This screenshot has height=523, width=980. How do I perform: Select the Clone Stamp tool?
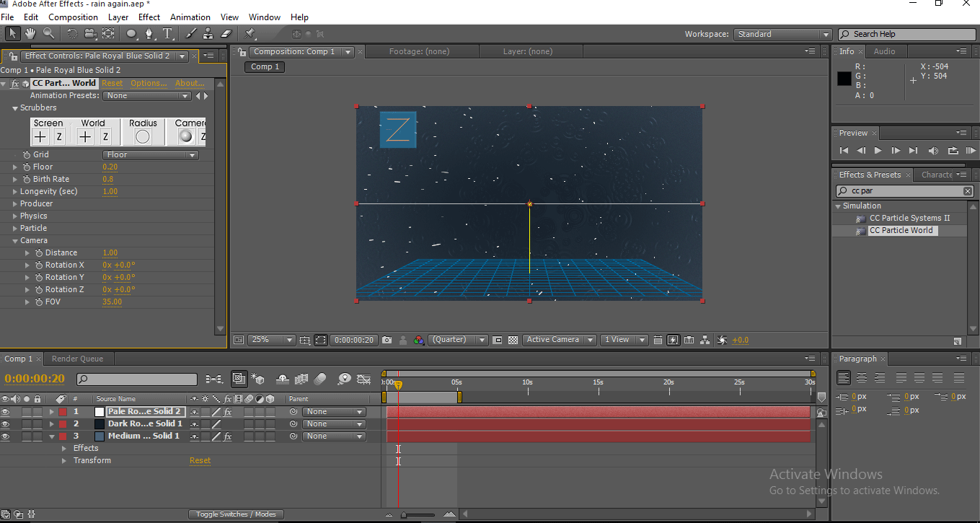pos(208,33)
